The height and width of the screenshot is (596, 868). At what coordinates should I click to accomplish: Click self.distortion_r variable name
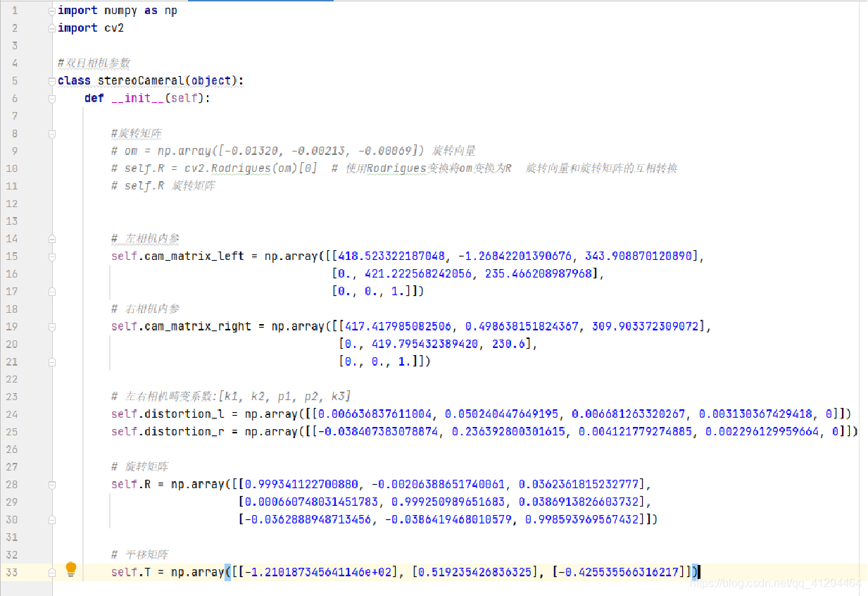pos(168,432)
